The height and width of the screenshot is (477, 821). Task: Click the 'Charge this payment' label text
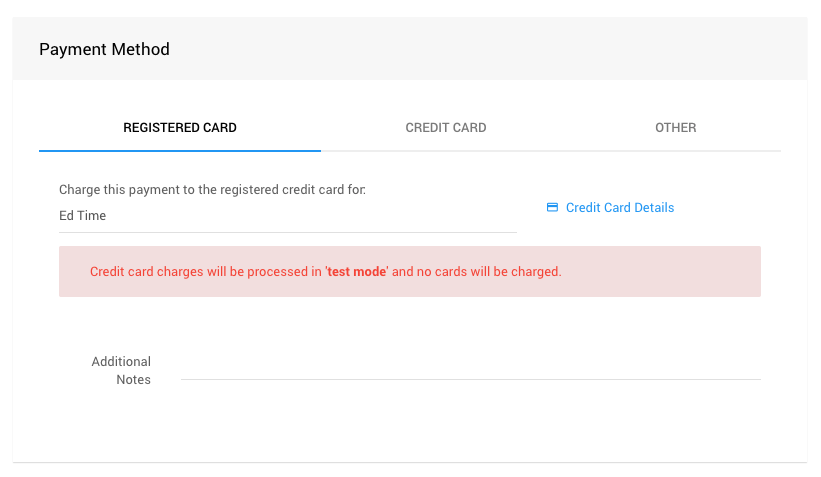212,189
